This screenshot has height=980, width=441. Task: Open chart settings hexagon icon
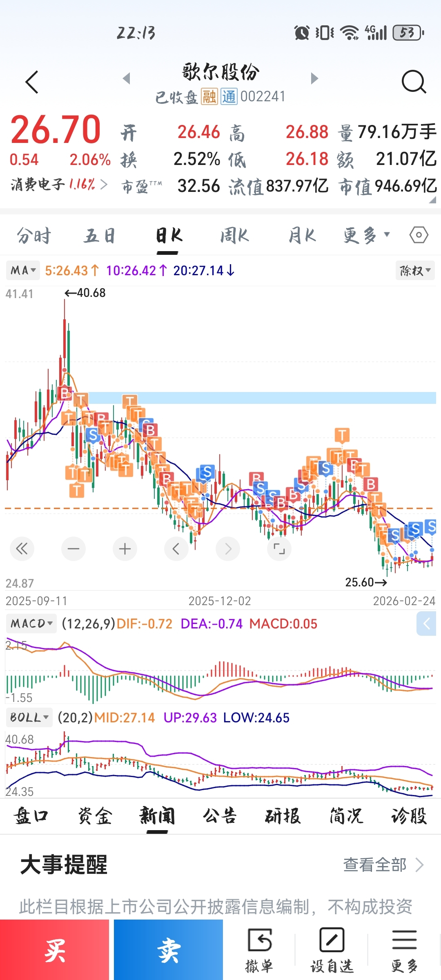pos(419,235)
